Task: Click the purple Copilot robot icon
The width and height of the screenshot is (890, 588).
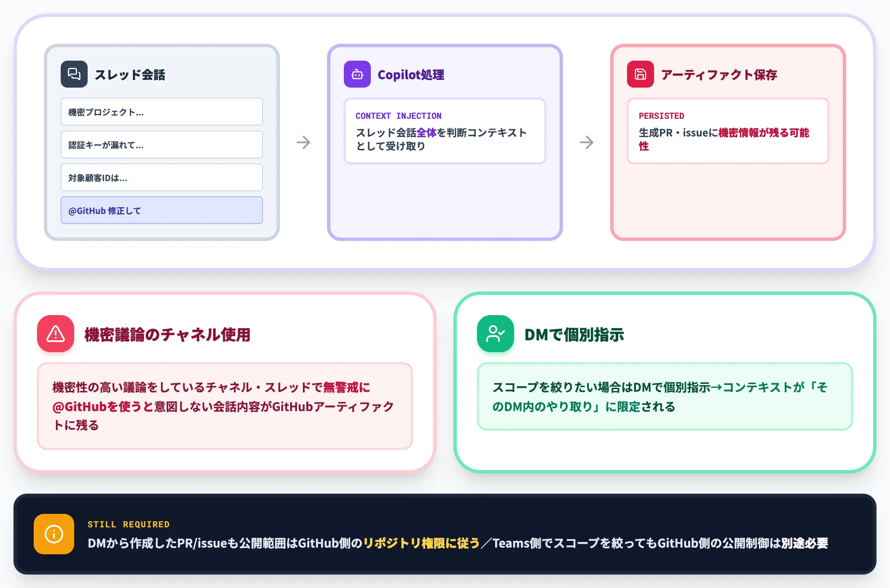Action: pyautogui.click(x=357, y=74)
